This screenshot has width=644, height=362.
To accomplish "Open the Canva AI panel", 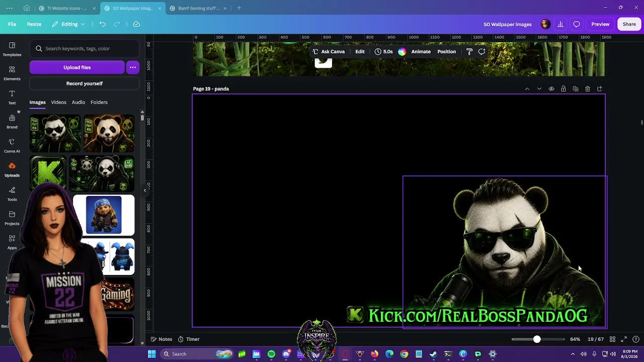I will [12, 145].
